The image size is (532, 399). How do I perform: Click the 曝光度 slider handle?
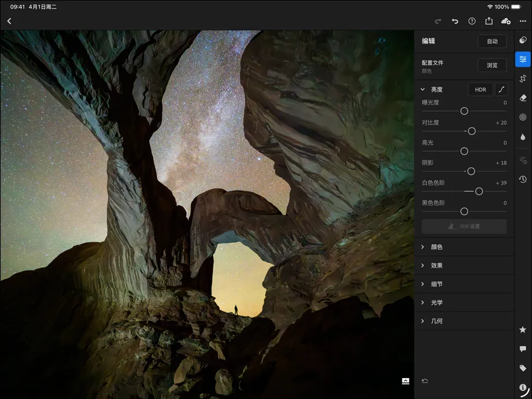[464, 111]
